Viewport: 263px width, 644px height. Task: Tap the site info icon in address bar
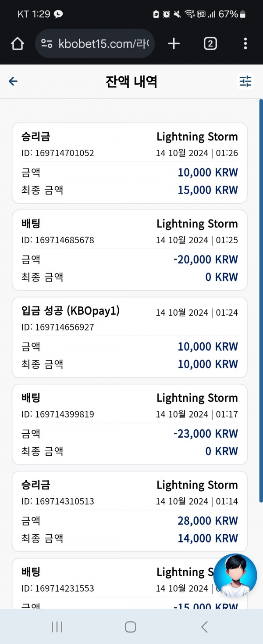[x=47, y=43]
